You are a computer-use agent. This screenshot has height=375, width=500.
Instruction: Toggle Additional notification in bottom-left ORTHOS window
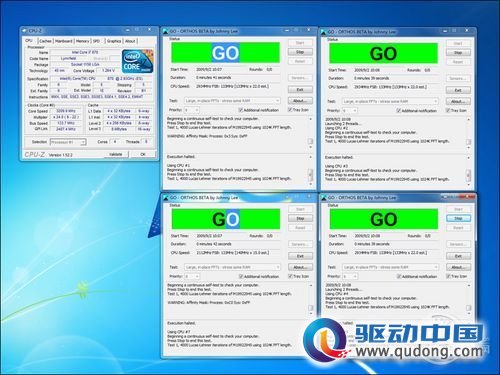(259, 276)
